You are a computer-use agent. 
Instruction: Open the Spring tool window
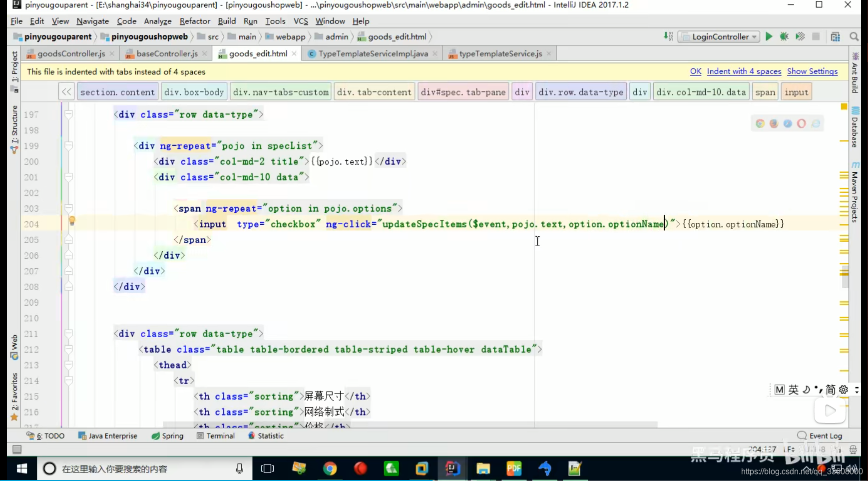(x=168, y=436)
